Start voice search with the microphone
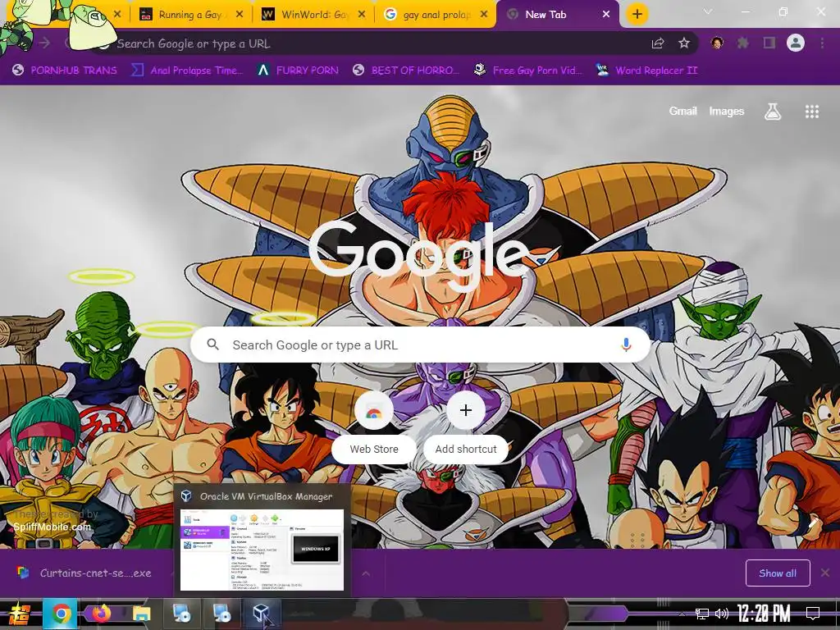Image resolution: width=840 pixels, height=630 pixels. pos(626,345)
